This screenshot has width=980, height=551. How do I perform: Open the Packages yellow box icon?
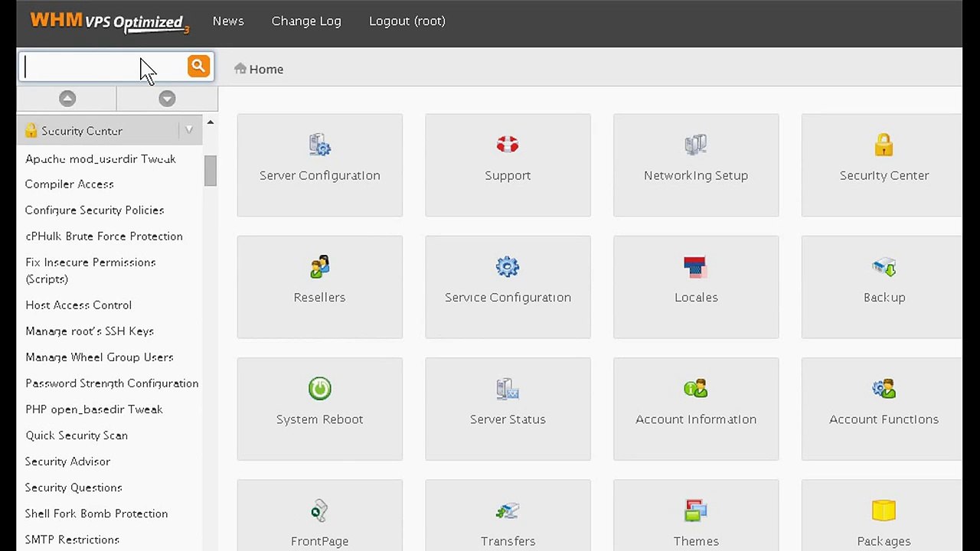coord(884,510)
